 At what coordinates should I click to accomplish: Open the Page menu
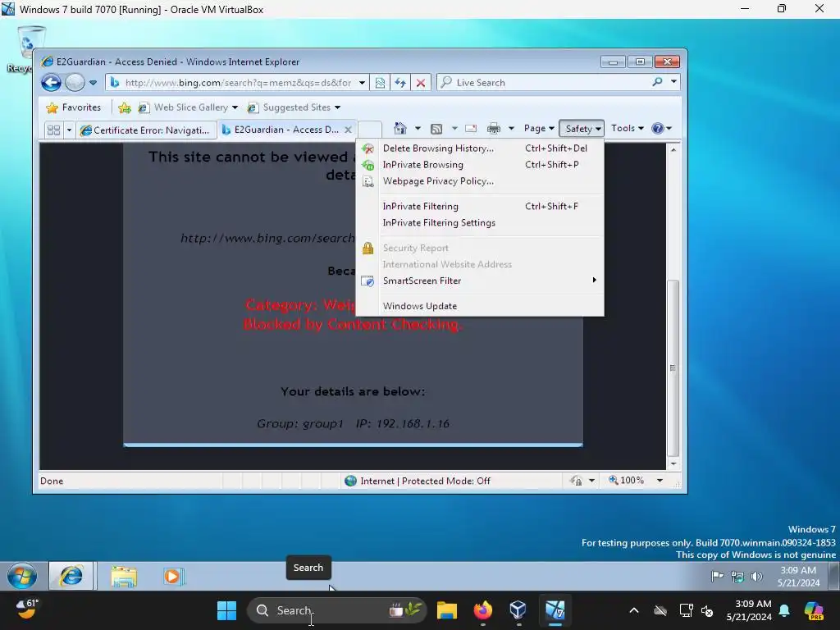(x=539, y=128)
